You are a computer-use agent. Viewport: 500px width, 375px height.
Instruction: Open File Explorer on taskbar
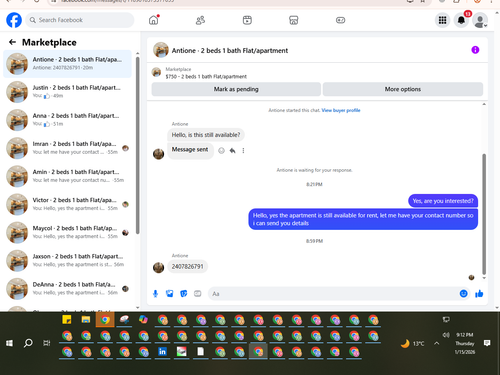click(86, 320)
